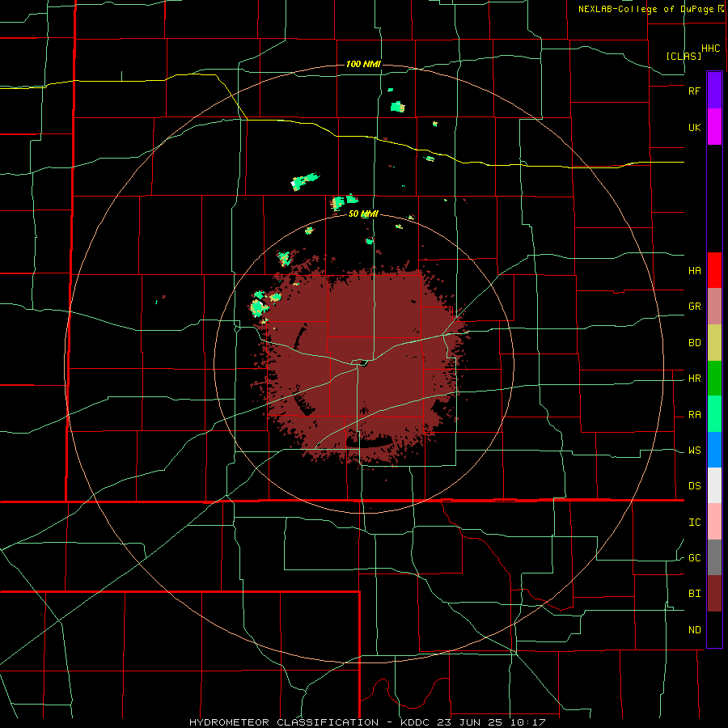This screenshot has height=728, width=728.
Task: Click the 'ND' legend label
Action: pos(694,630)
